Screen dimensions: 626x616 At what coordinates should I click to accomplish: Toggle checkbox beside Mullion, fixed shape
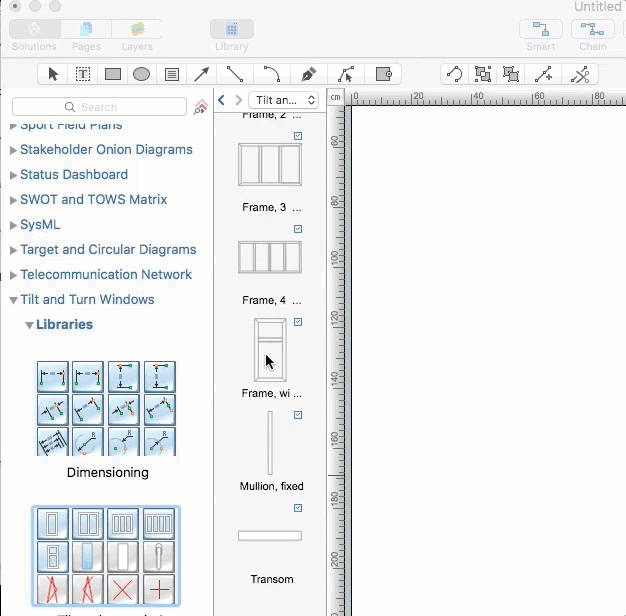(x=298, y=415)
